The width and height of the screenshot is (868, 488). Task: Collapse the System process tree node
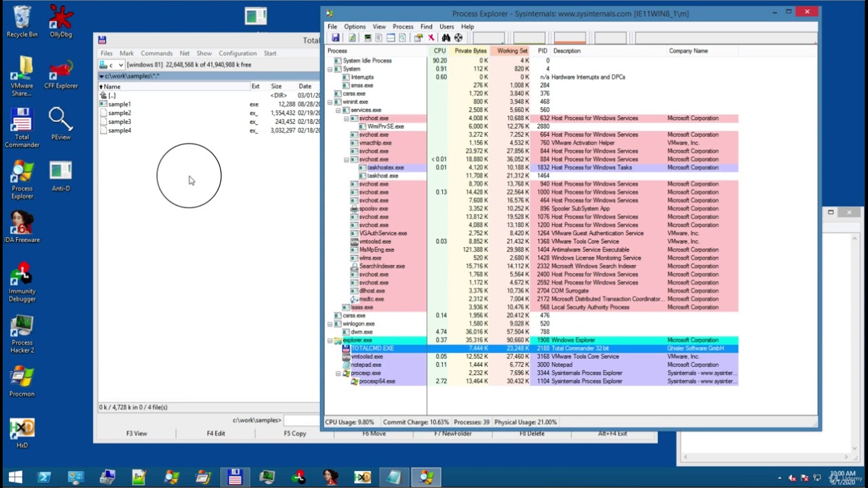click(x=330, y=69)
